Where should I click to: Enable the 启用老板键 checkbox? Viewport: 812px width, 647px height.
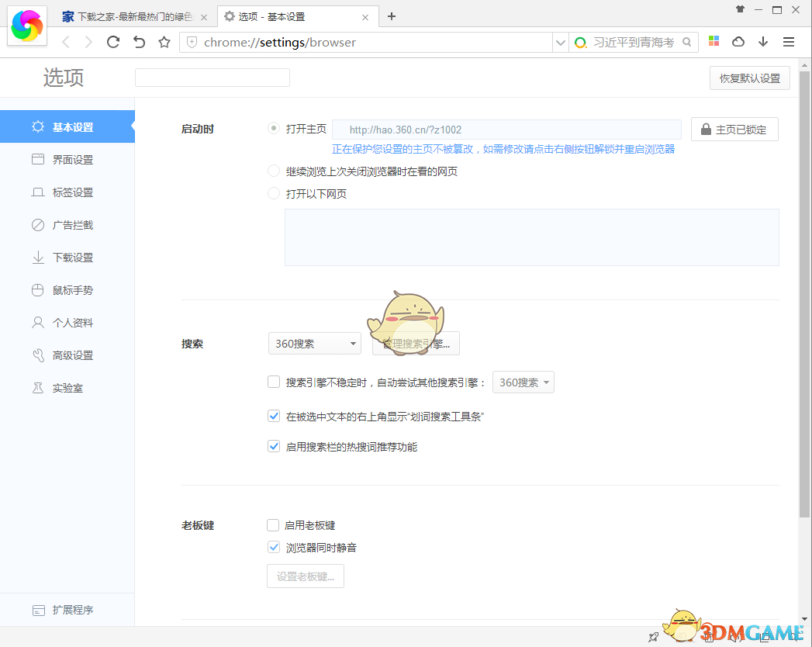click(x=273, y=524)
